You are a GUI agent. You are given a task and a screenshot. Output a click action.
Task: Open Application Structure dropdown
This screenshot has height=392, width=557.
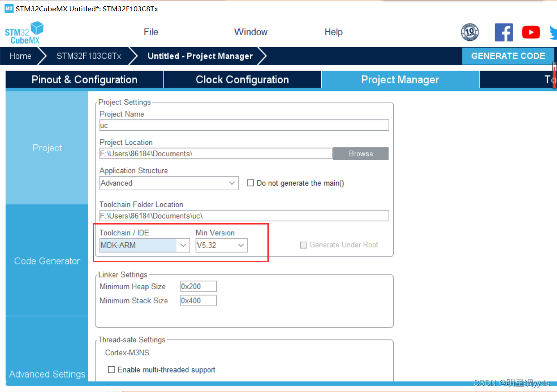tap(169, 183)
